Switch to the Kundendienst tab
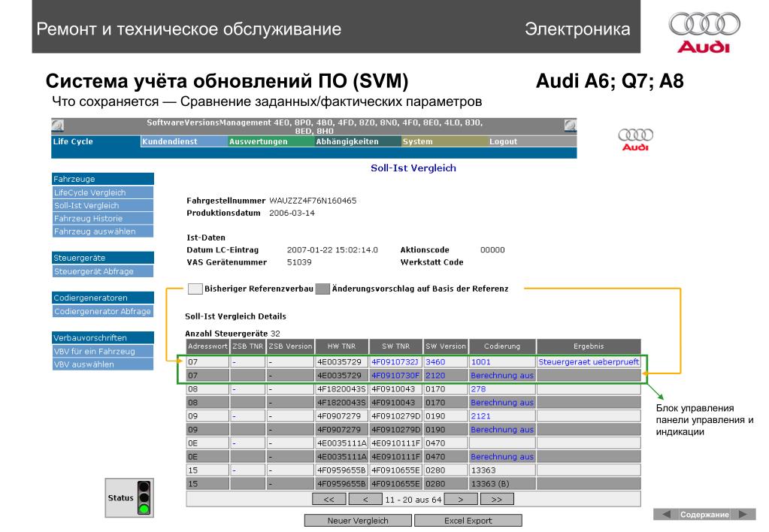 tap(184, 141)
